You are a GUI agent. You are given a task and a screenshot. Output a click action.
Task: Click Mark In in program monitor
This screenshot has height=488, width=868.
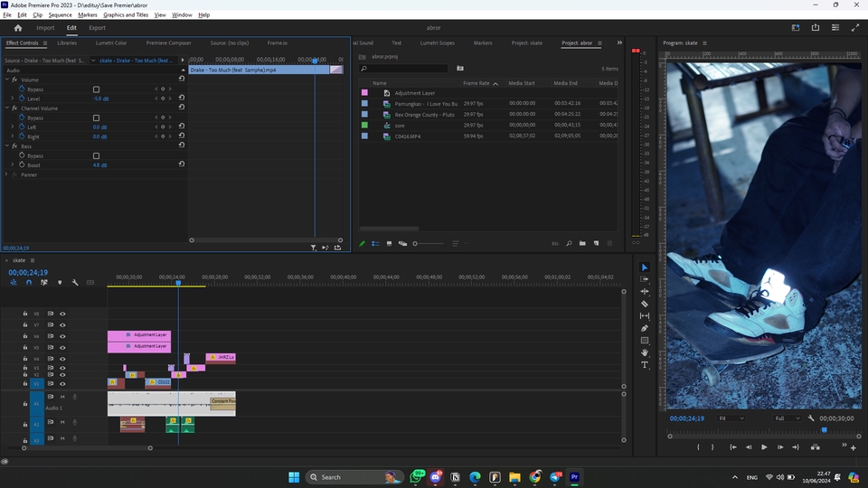pos(698,447)
